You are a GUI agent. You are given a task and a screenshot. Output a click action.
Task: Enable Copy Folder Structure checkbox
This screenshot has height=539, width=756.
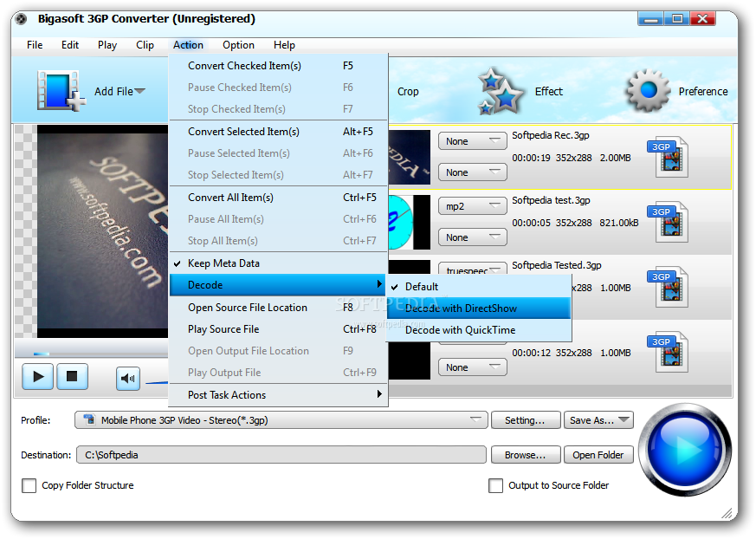29,485
